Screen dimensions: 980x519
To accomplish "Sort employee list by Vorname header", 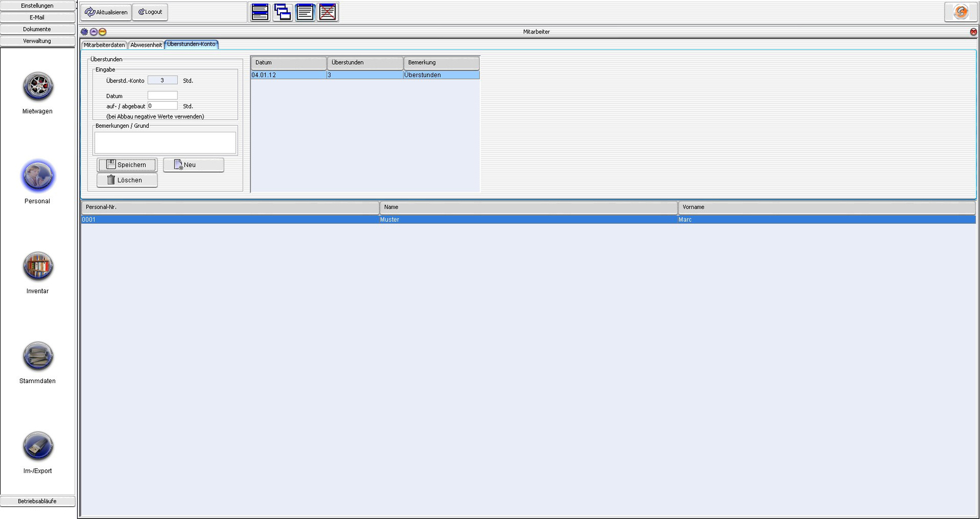I will click(x=827, y=207).
